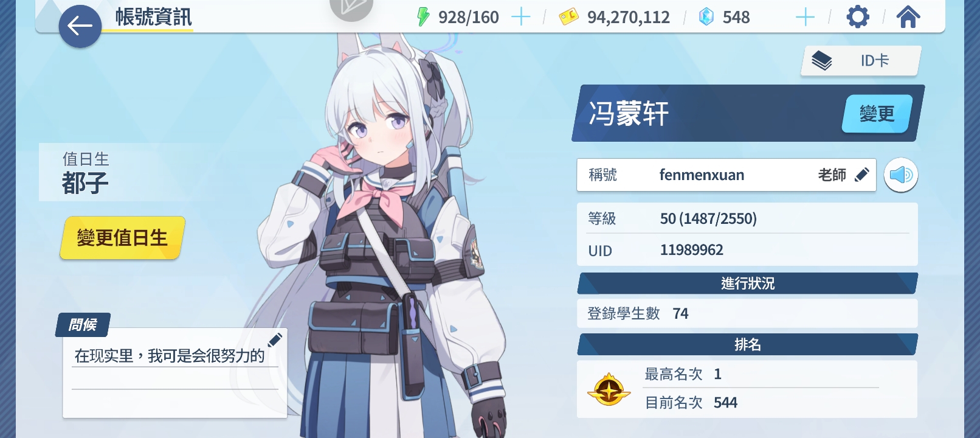Toggle the speaker sound button
This screenshot has width=980, height=438.
pyautogui.click(x=900, y=175)
